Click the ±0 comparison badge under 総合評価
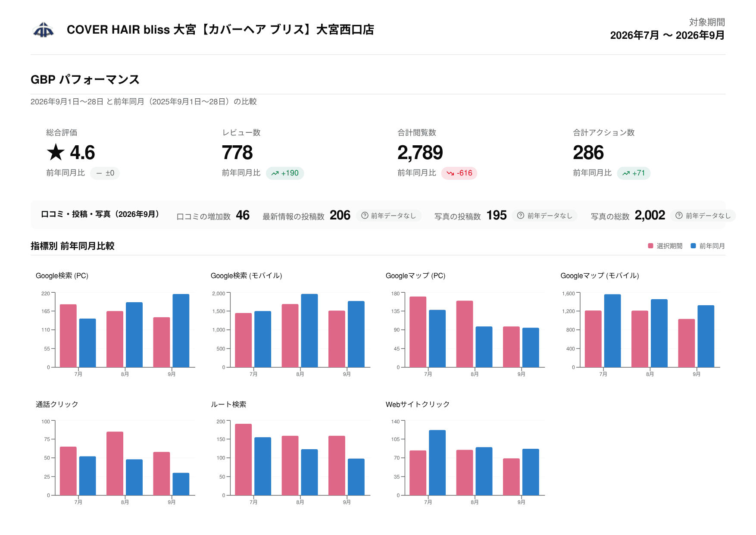756x535 pixels. (x=105, y=173)
